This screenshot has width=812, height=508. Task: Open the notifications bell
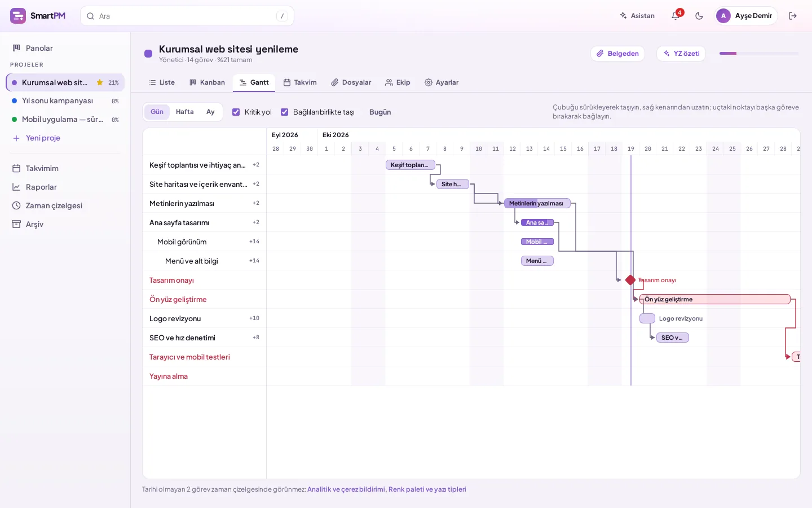tap(676, 16)
